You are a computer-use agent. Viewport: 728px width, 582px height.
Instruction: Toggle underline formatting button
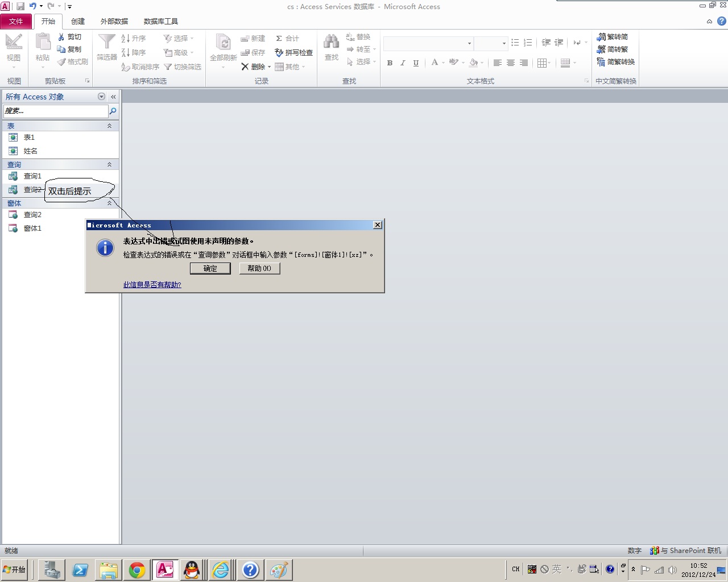click(416, 63)
